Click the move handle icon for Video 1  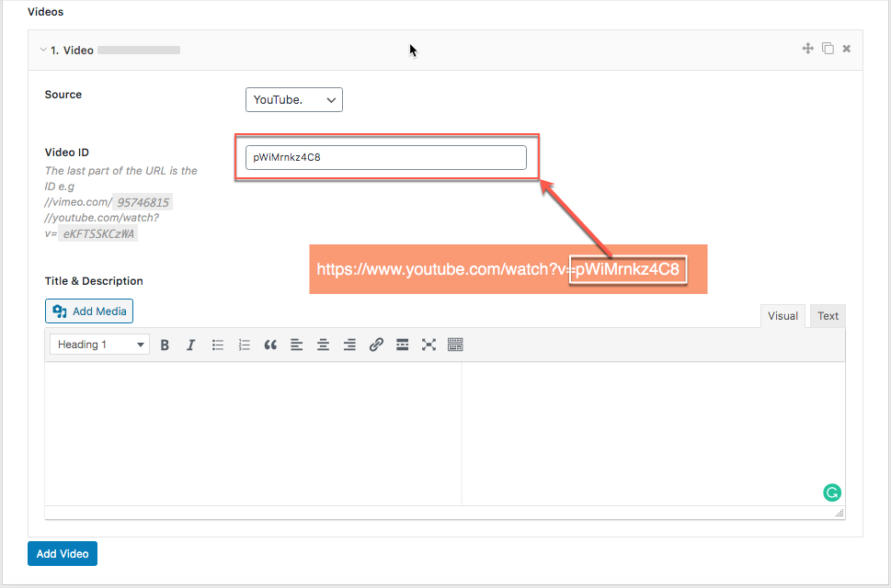pyautogui.click(x=807, y=49)
